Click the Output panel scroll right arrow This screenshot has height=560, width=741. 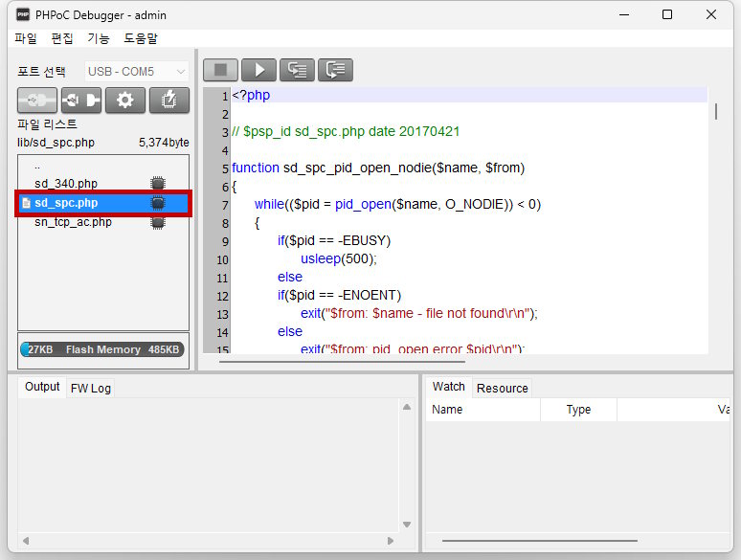pyautogui.click(x=391, y=541)
